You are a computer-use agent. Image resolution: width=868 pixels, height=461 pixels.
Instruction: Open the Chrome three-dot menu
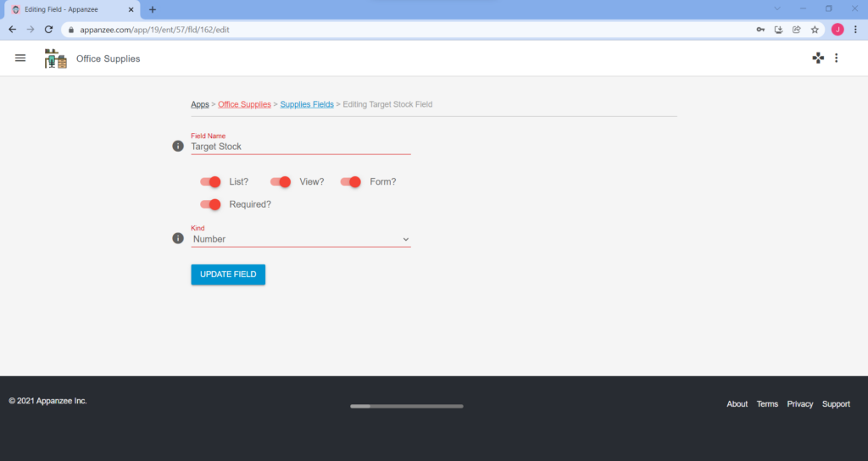(856, 30)
